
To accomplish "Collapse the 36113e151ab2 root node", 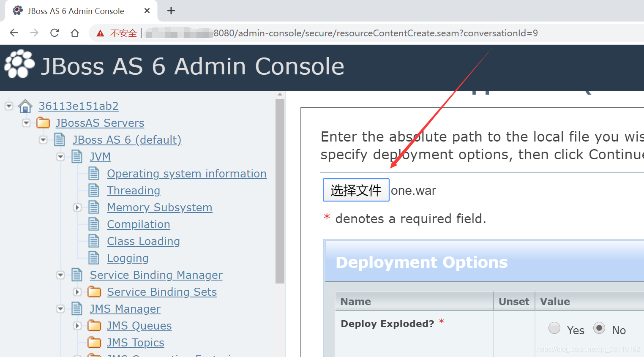I will pyautogui.click(x=9, y=106).
